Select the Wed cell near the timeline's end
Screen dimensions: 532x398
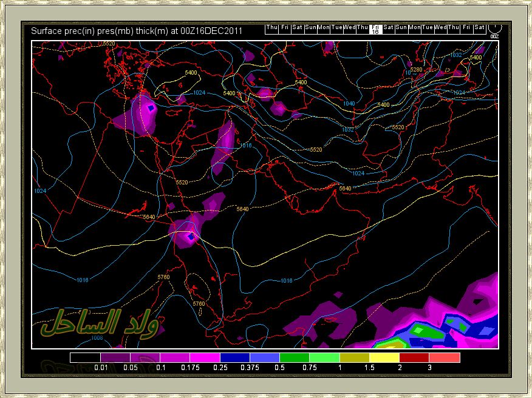(441, 29)
